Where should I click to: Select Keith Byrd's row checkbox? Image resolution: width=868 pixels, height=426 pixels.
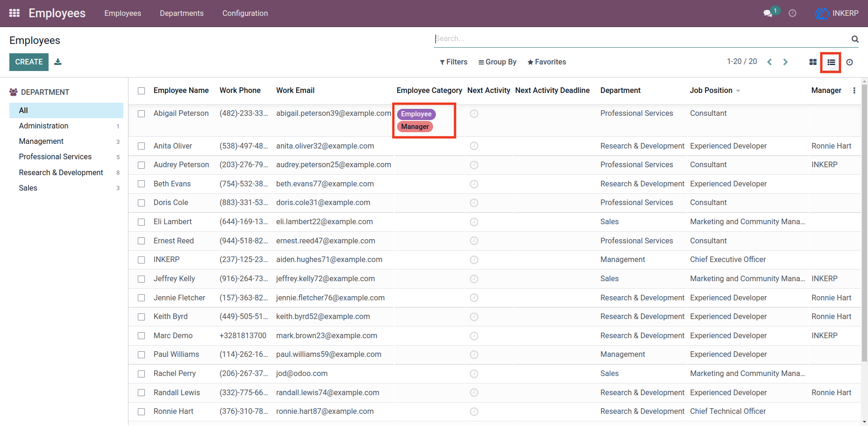142,317
